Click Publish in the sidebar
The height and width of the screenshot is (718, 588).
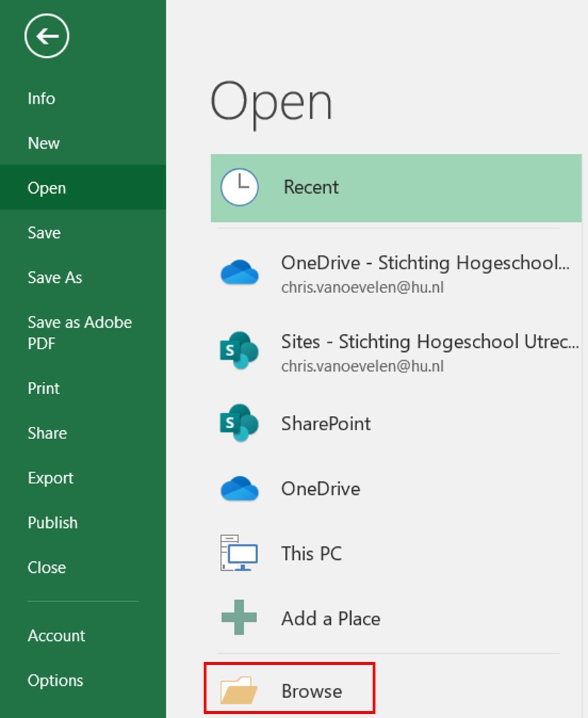tap(52, 523)
